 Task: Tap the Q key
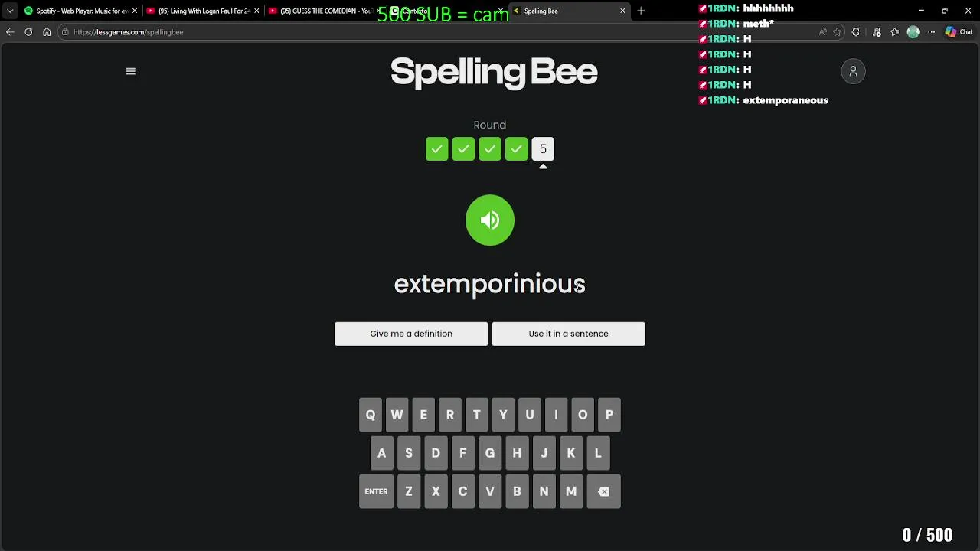click(371, 415)
